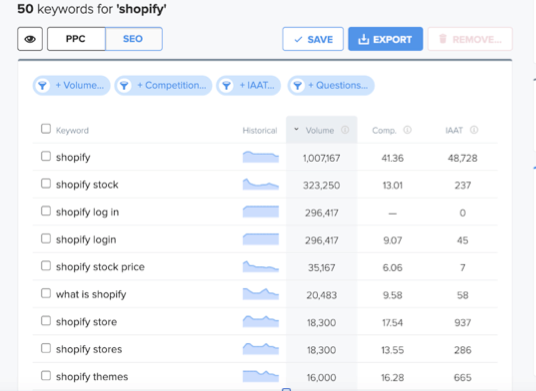
Task: Click the keyword text 'shopify stock price'
Action: (100, 267)
